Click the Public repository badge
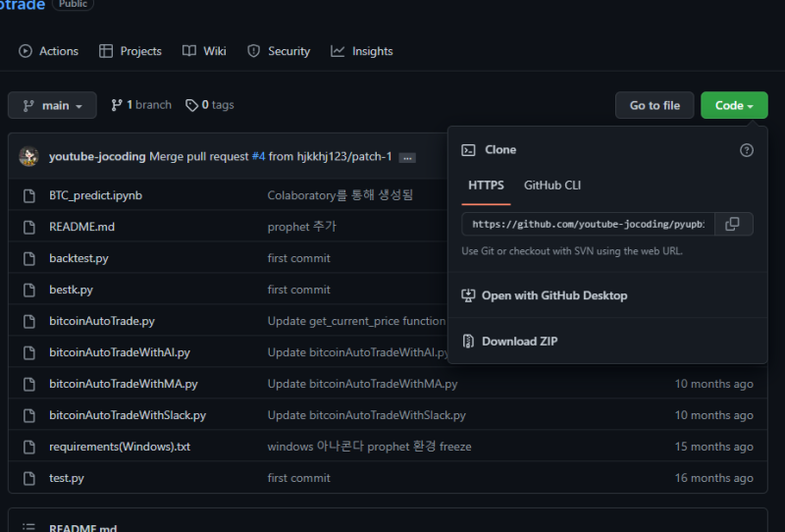785x532 pixels. [x=73, y=4]
